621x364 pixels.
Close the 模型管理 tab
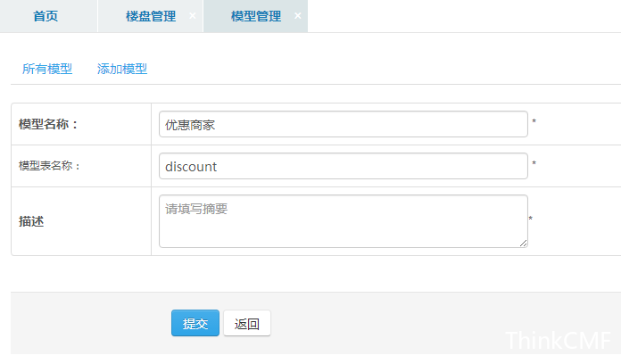[298, 16]
